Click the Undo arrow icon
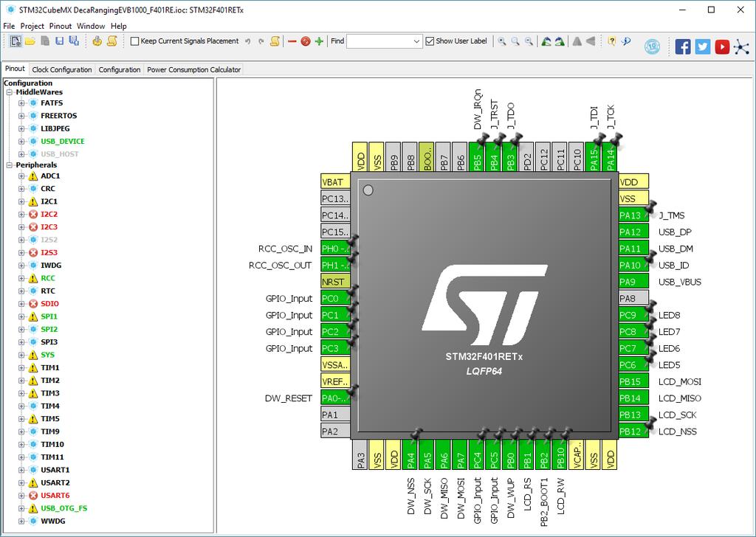The width and height of the screenshot is (756, 537). (248, 41)
